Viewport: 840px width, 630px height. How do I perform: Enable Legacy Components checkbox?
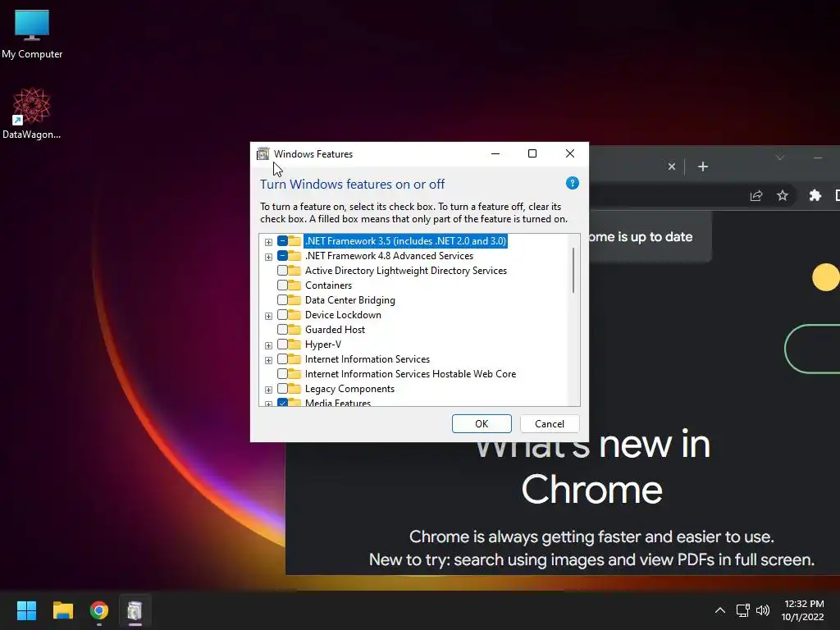coord(282,388)
